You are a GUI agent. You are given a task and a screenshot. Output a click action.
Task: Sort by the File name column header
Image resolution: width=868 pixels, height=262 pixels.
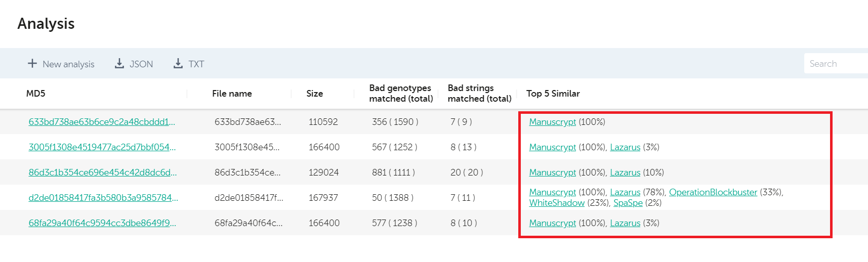pos(232,94)
